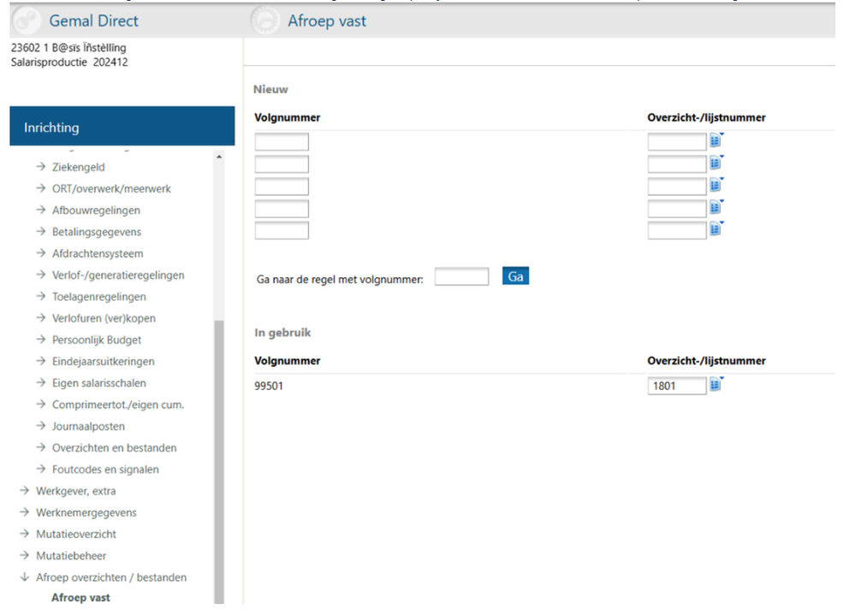The image size is (855, 616).
Task: Click the Afroep vast header icon
Action: 265,21
